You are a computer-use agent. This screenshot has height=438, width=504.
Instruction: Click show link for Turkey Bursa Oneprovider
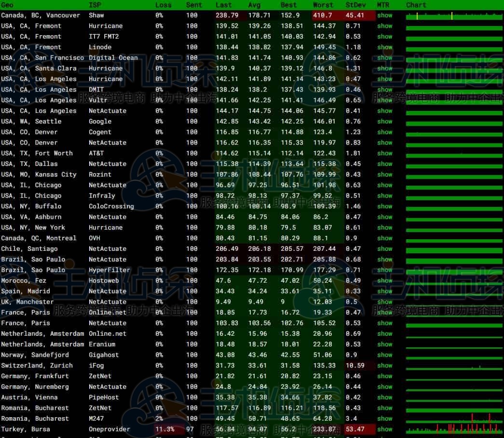384,429
